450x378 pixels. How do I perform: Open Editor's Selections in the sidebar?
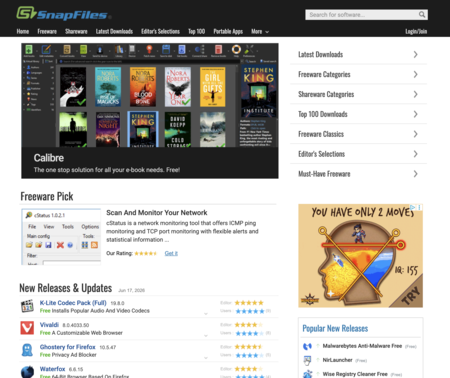coord(359,154)
